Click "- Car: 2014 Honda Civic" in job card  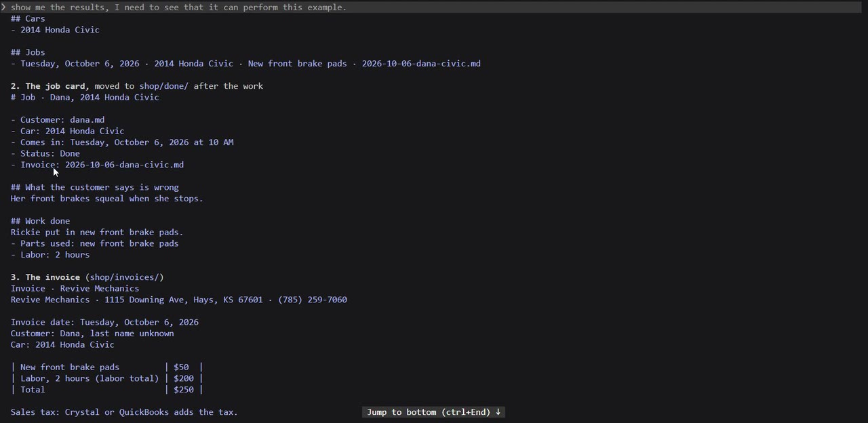(x=67, y=131)
